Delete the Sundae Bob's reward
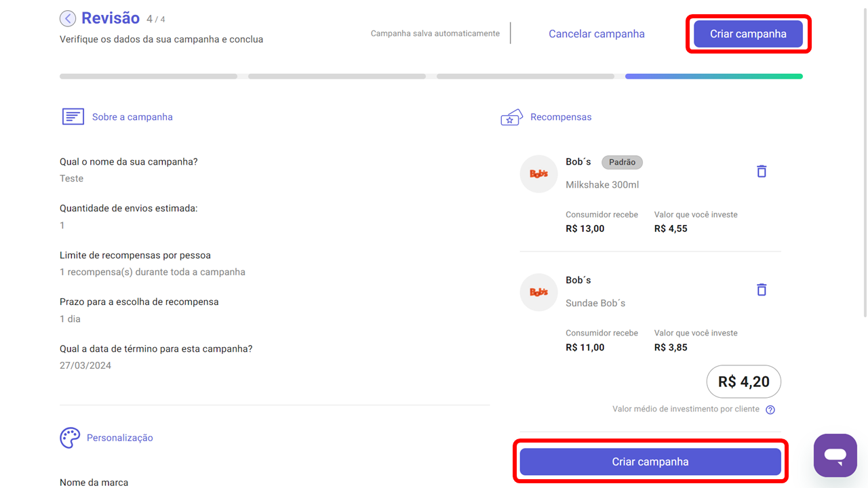 [762, 290]
